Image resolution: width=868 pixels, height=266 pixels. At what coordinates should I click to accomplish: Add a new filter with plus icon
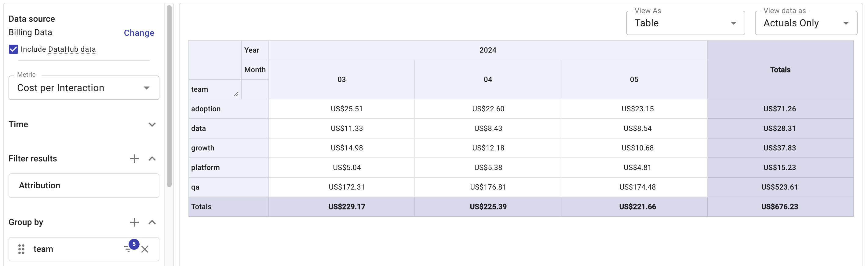click(134, 158)
